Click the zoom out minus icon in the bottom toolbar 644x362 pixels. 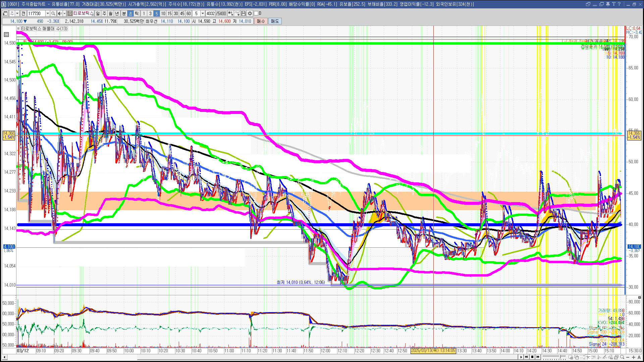click(x=628, y=357)
